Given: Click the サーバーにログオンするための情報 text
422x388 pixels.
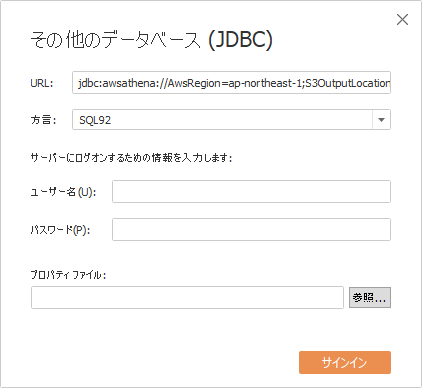Looking at the screenshot, I should click(131, 157).
